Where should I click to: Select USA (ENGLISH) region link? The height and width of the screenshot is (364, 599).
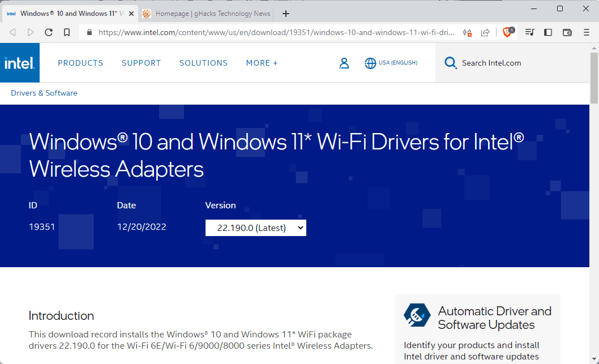coord(398,63)
